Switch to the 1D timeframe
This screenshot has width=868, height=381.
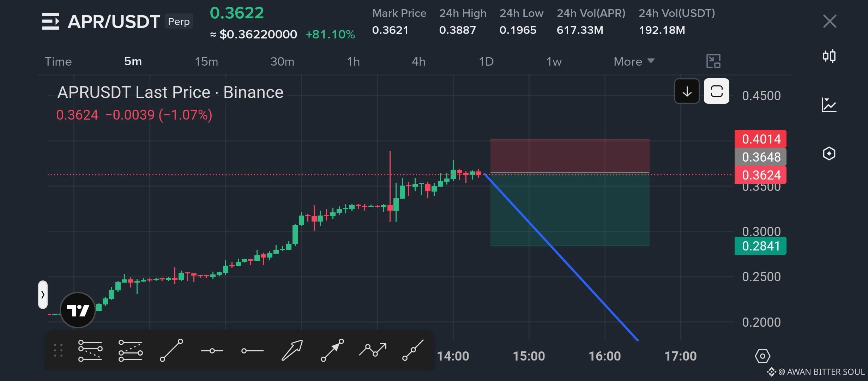pyautogui.click(x=486, y=61)
